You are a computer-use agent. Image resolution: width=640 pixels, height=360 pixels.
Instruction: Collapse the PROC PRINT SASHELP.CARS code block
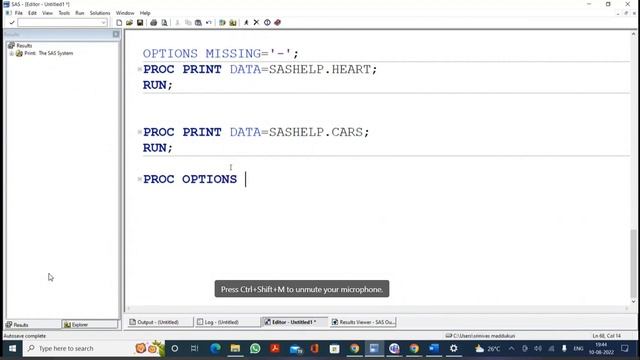pyautogui.click(x=140, y=132)
